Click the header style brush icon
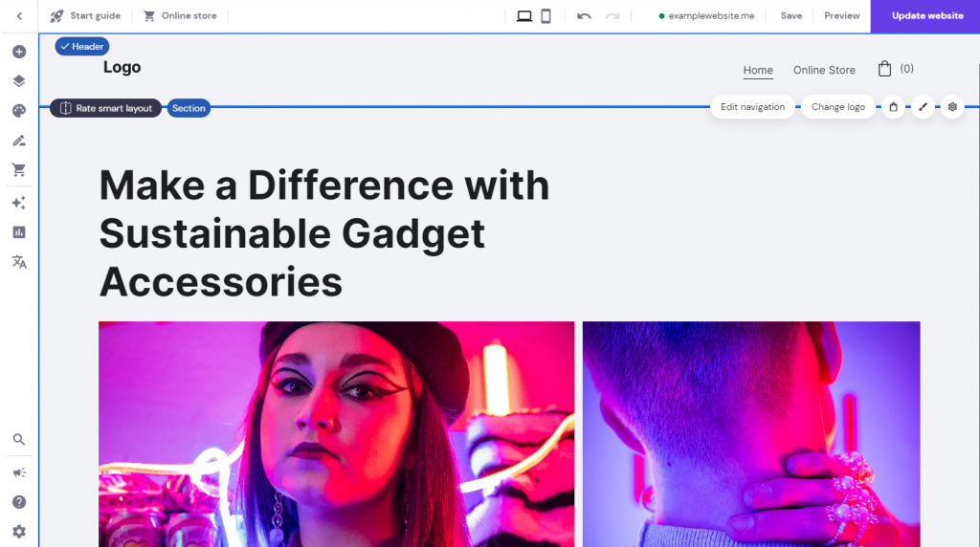 [x=923, y=107]
